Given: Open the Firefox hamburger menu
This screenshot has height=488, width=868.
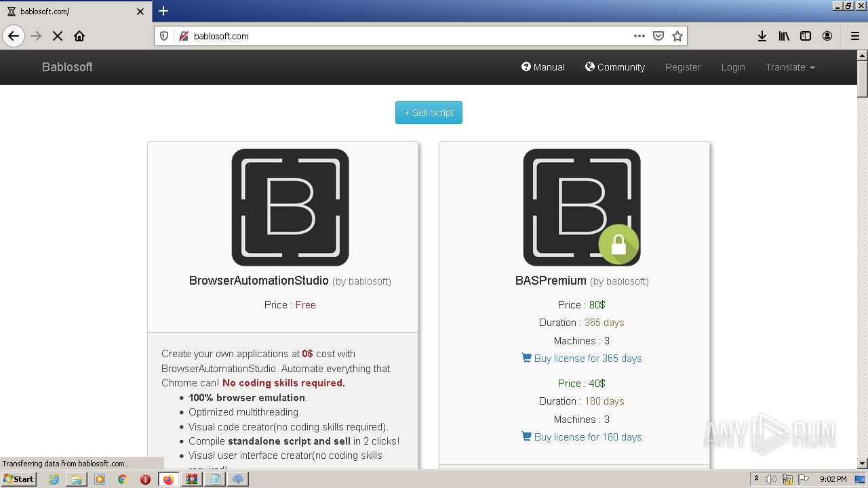Looking at the screenshot, I should pos(854,36).
